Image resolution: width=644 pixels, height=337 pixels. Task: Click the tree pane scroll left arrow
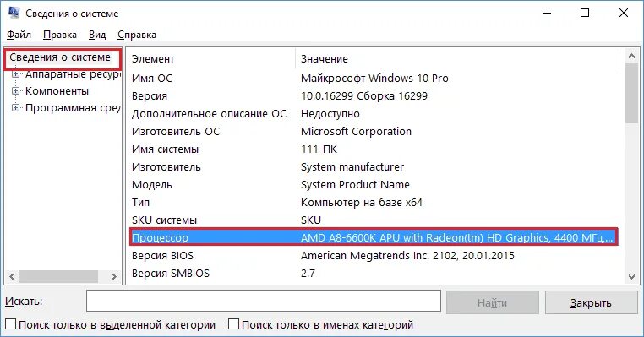pos(12,277)
